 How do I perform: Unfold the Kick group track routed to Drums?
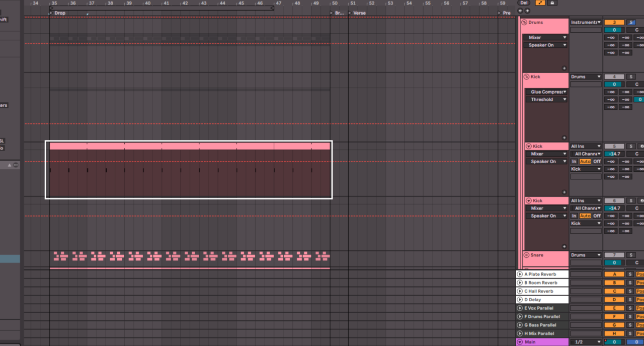[x=527, y=77]
